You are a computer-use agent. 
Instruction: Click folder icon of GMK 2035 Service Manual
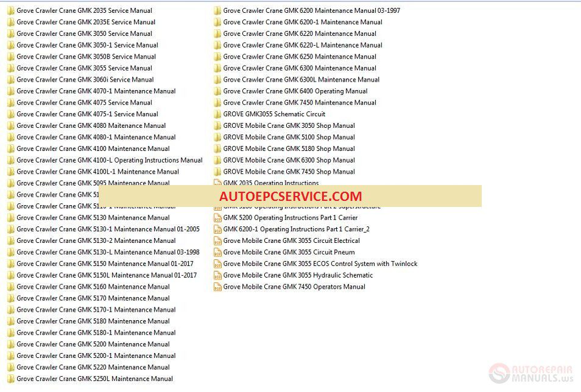(11, 11)
